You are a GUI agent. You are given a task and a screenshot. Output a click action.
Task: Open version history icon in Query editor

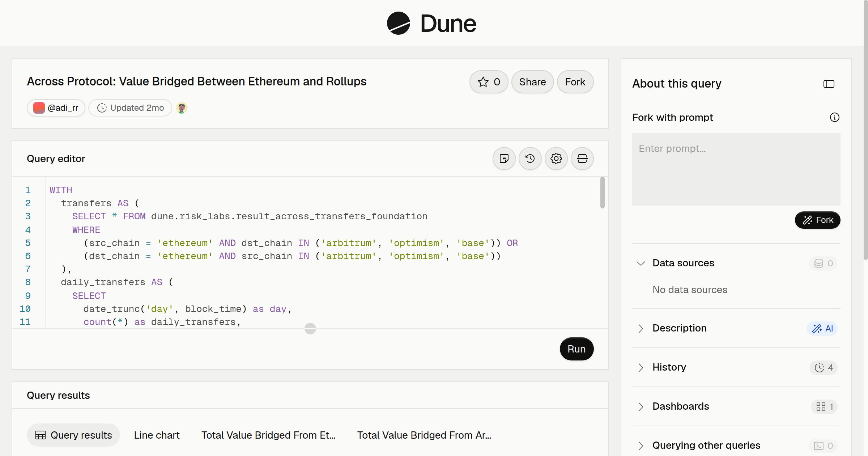[x=530, y=159]
